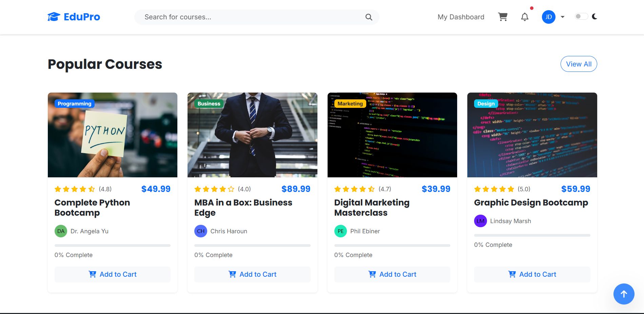Image resolution: width=644 pixels, height=314 pixels.
Task: Open the shopping cart icon in header
Action: pyautogui.click(x=503, y=17)
